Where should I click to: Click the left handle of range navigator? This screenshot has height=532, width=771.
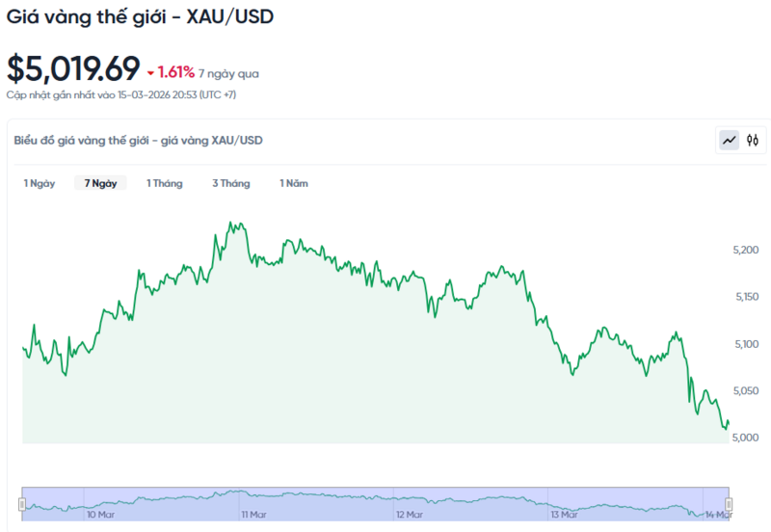tap(22, 504)
